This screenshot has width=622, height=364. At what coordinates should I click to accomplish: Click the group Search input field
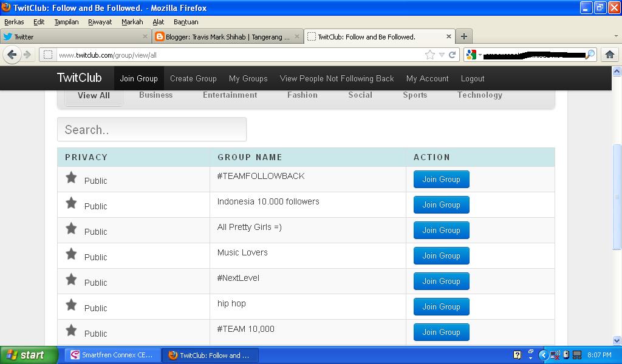152,129
